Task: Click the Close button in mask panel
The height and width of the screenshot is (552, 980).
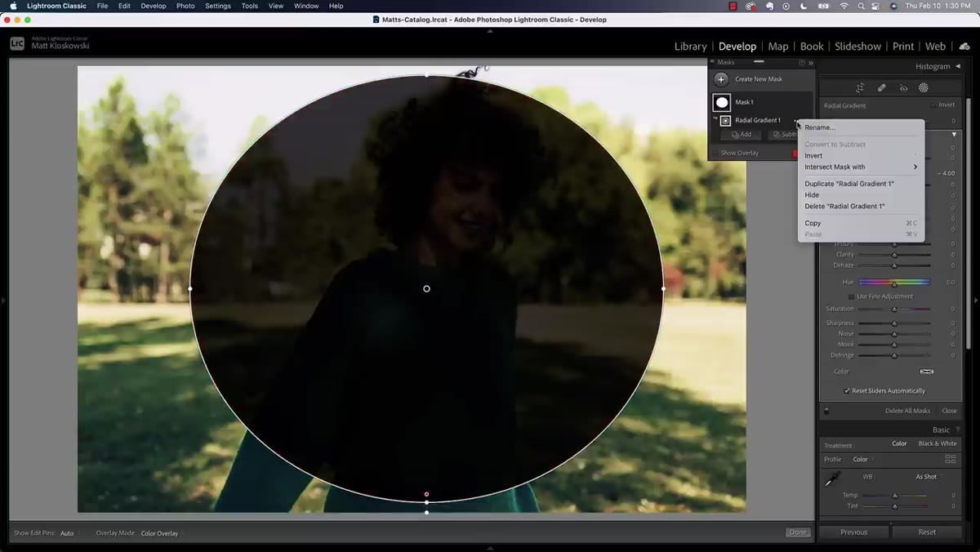Action: pyautogui.click(x=949, y=411)
